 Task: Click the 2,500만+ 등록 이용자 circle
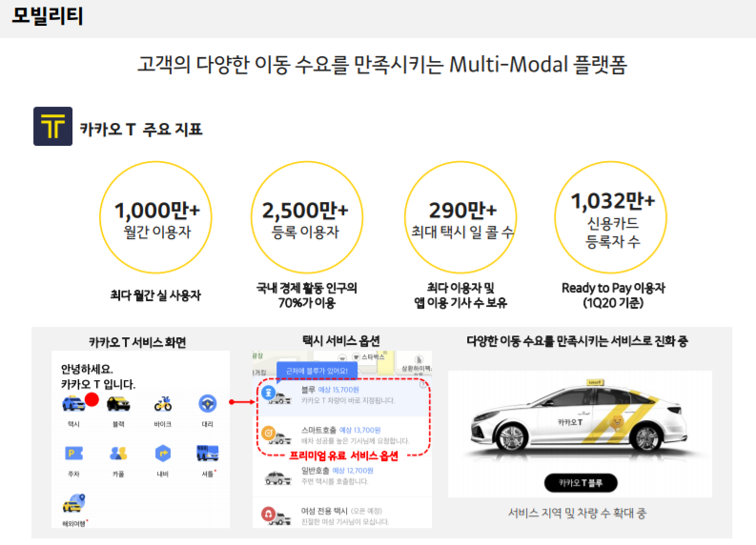coord(307,217)
